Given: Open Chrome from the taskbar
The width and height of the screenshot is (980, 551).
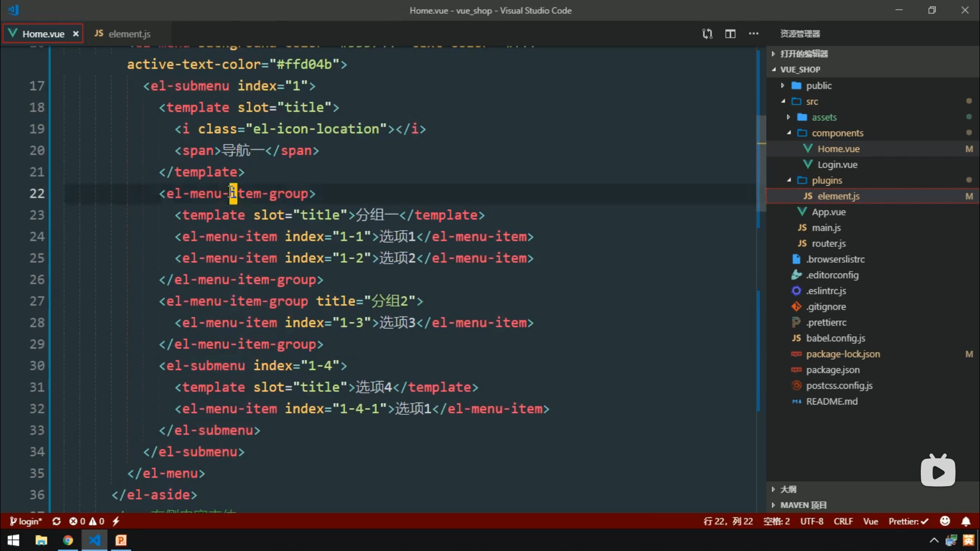Looking at the screenshot, I should 68,540.
